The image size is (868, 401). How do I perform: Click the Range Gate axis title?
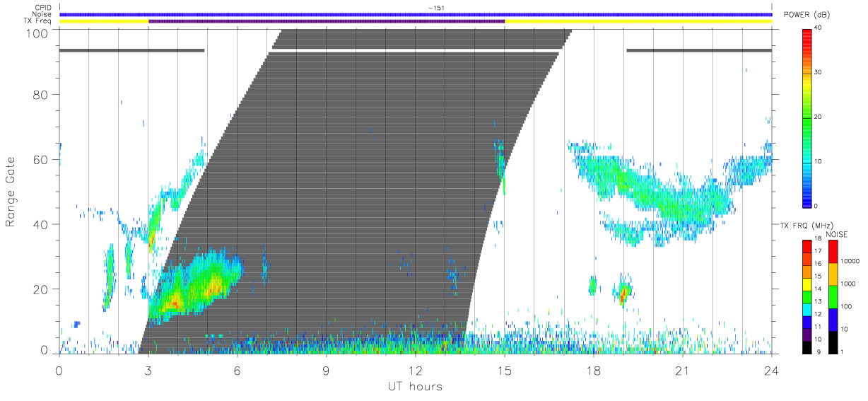click(11, 192)
